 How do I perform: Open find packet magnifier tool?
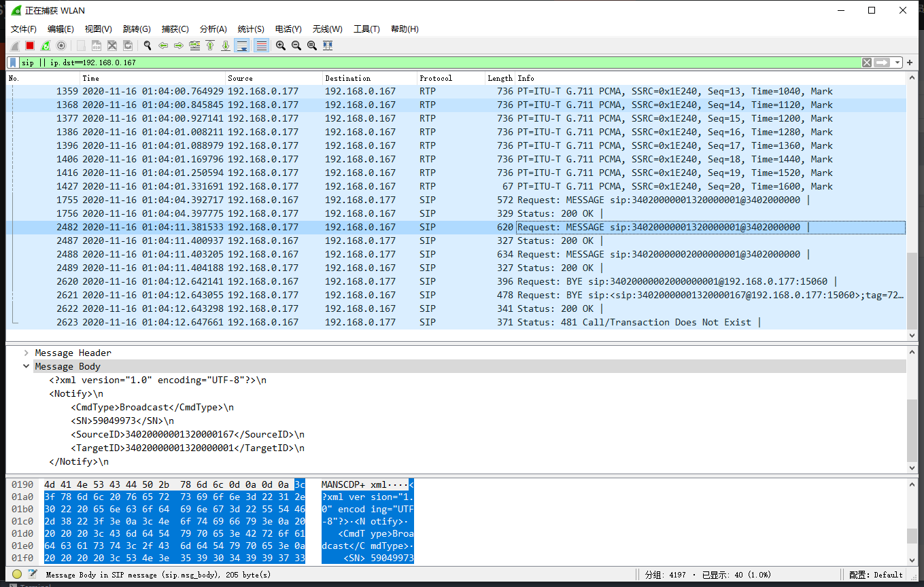click(148, 46)
